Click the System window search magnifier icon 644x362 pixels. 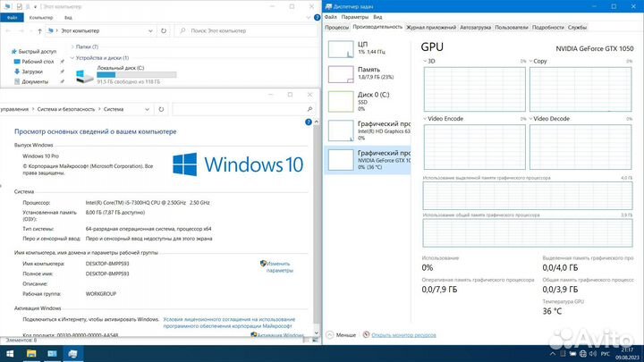pyautogui.click(x=309, y=109)
